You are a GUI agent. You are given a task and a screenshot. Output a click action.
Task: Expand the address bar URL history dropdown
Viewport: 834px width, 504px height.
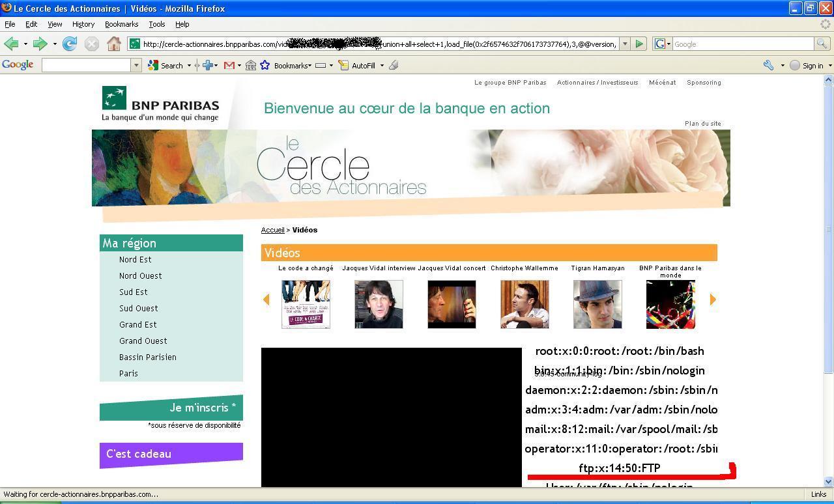pyautogui.click(x=624, y=44)
